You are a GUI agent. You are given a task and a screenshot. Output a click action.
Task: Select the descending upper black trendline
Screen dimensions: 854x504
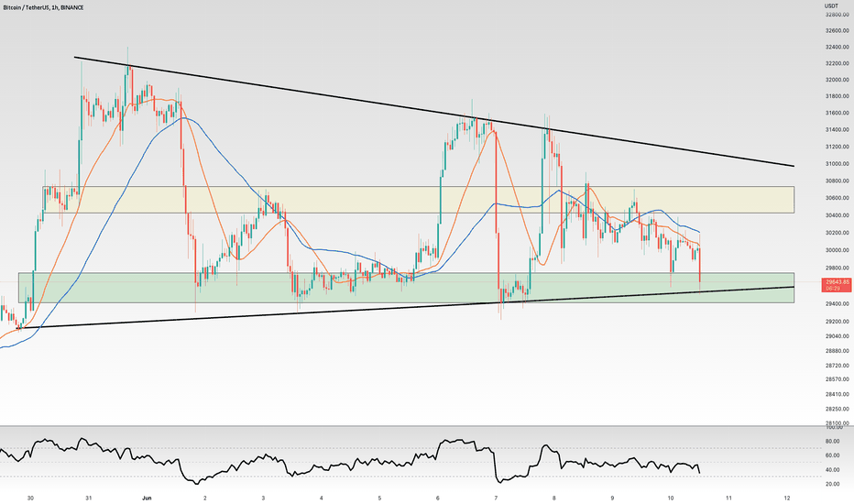(x=434, y=112)
